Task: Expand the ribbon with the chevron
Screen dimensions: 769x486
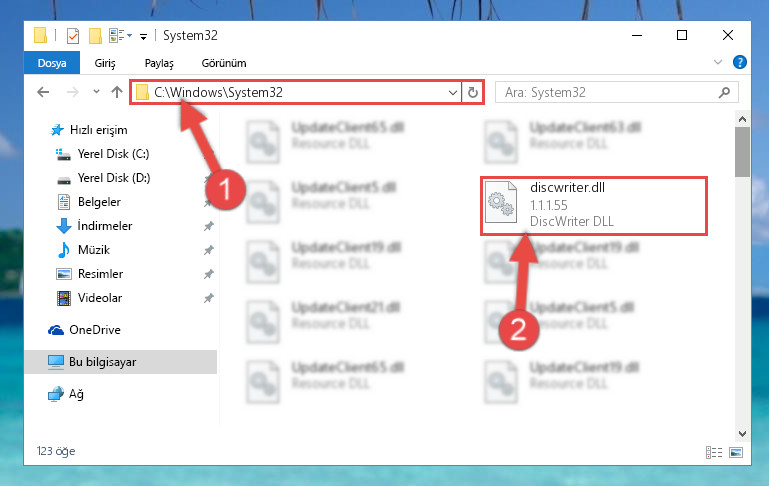Action: pos(718,62)
